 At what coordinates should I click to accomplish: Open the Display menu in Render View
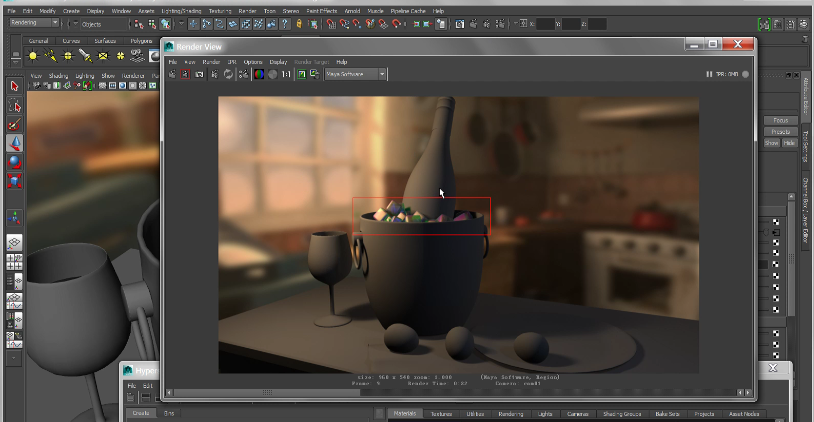tap(278, 62)
